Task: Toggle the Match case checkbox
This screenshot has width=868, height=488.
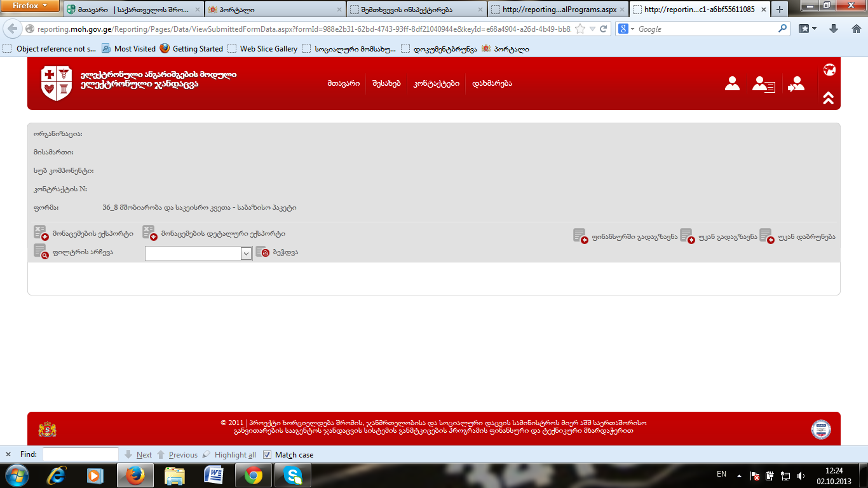Action: tap(268, 455)
